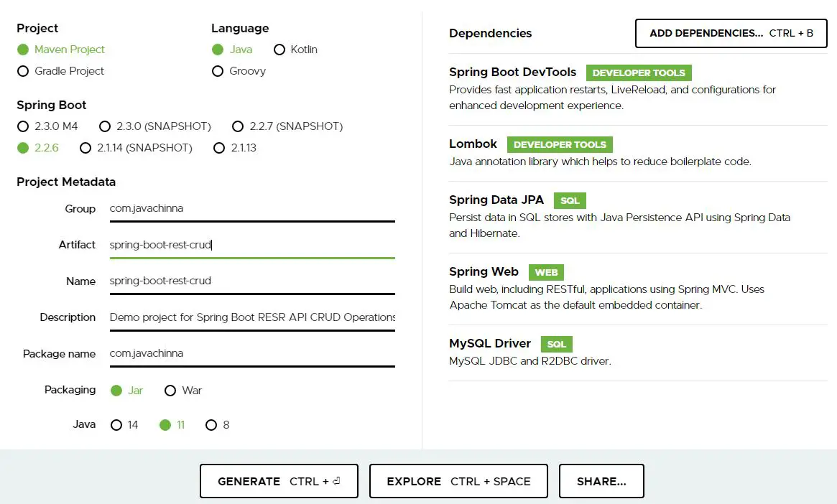
Task: Set Java version to 8
Action: (x=211, y=425)
